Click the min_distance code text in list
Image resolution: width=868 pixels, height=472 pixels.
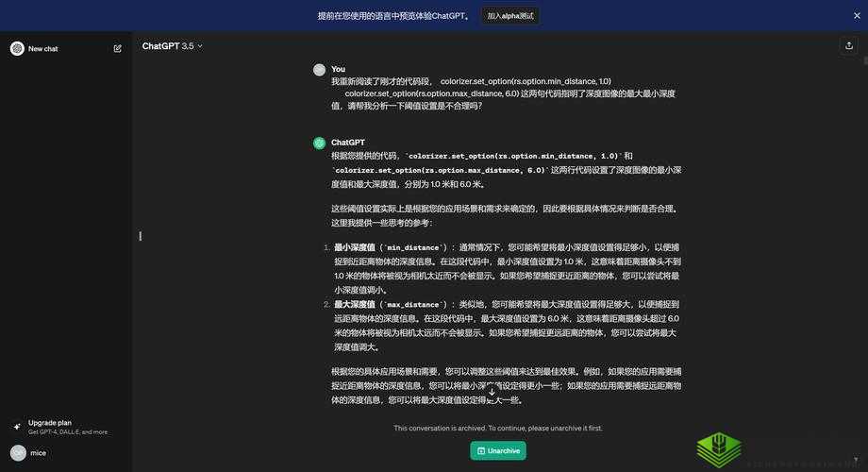click(413, 247)
